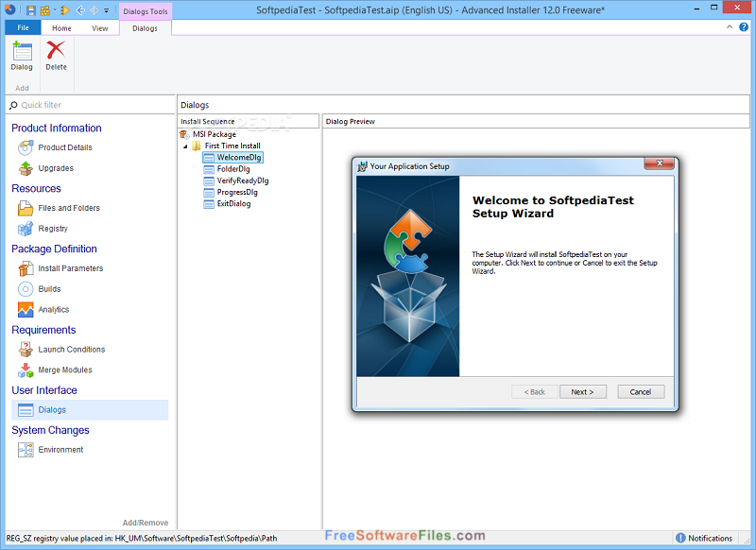This screenshot has height=550, width=756.
Task: Select the Dialogs ribbon tab
Action: tap(146, 28)
